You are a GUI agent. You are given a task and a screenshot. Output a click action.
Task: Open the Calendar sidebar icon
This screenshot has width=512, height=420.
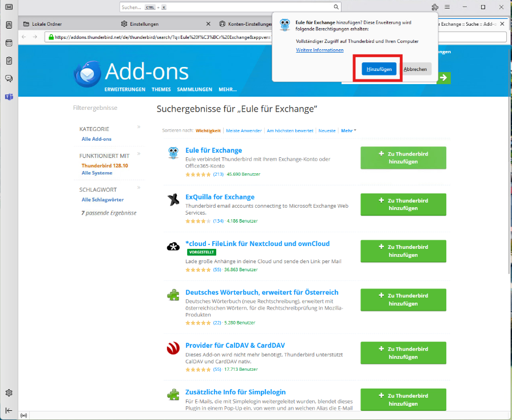coord(9,43)
